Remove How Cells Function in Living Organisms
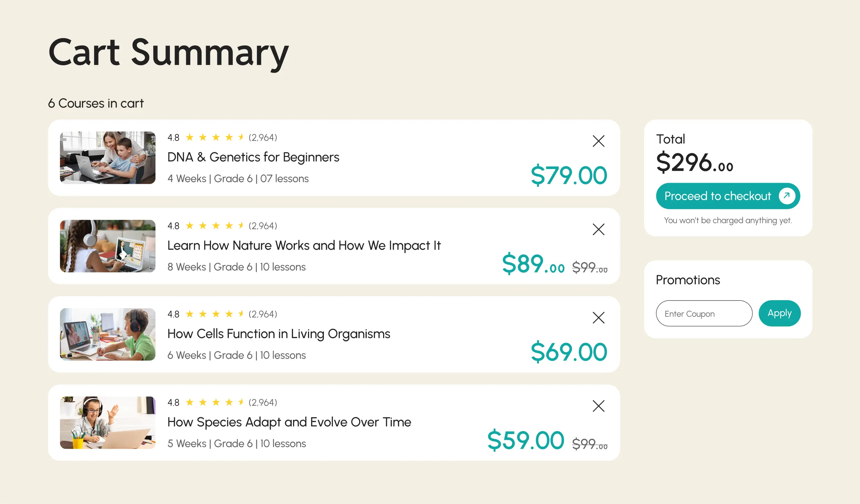 [598, 318]
